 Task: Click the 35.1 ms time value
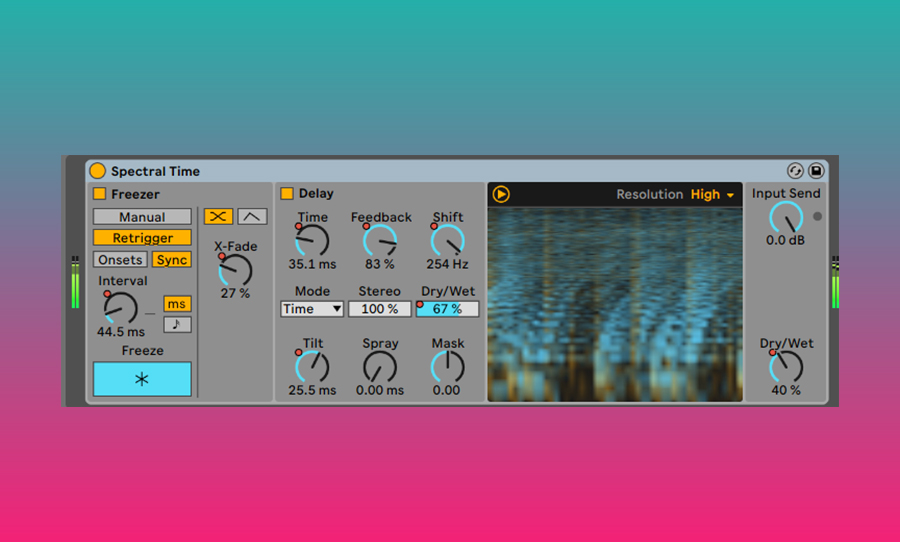coord(312,264)
